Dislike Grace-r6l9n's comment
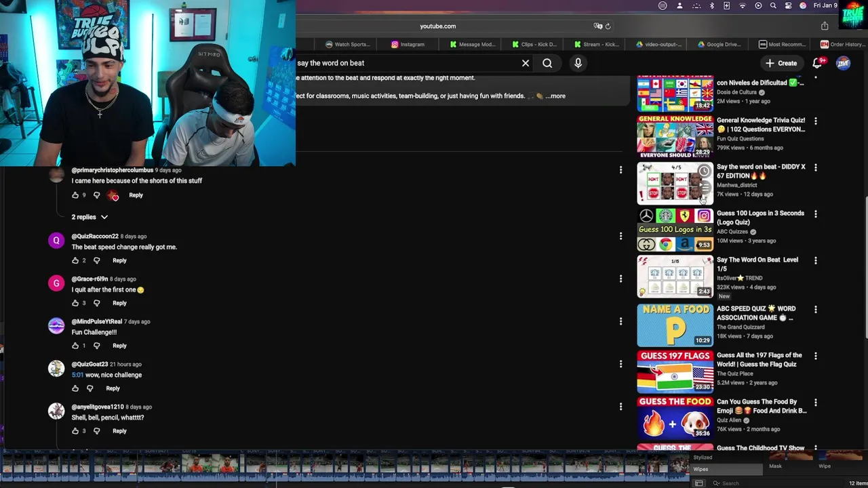The image size is (868, 488). tap(96, 303)
